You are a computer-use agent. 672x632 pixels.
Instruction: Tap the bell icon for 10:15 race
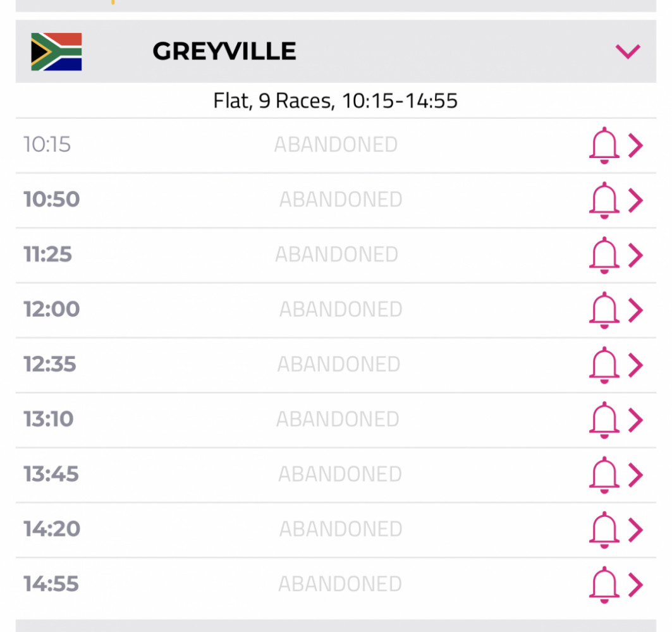pyautogui.click(x=604, y=145)
